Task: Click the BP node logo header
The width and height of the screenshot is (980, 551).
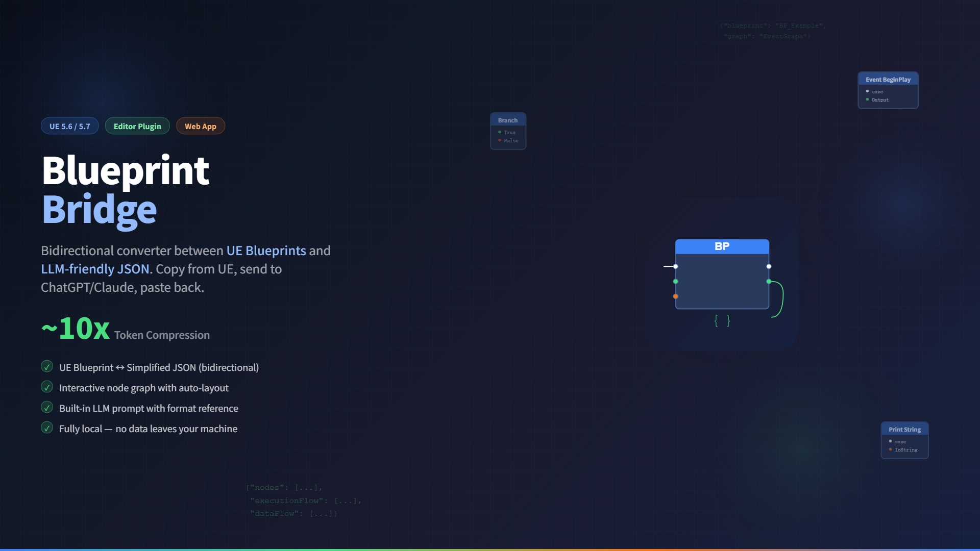Action: tap(722, 246)
